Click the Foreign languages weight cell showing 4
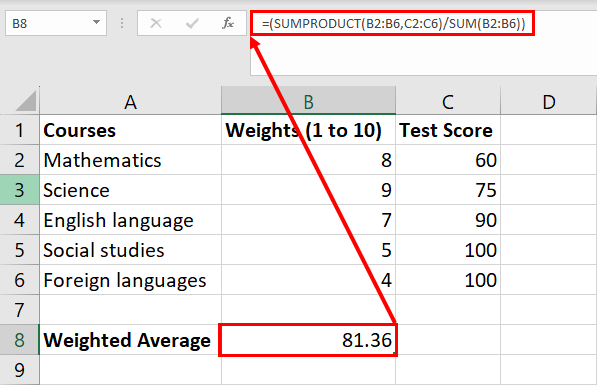The width and height of the screenshot is (597, 385). (308, 280)
